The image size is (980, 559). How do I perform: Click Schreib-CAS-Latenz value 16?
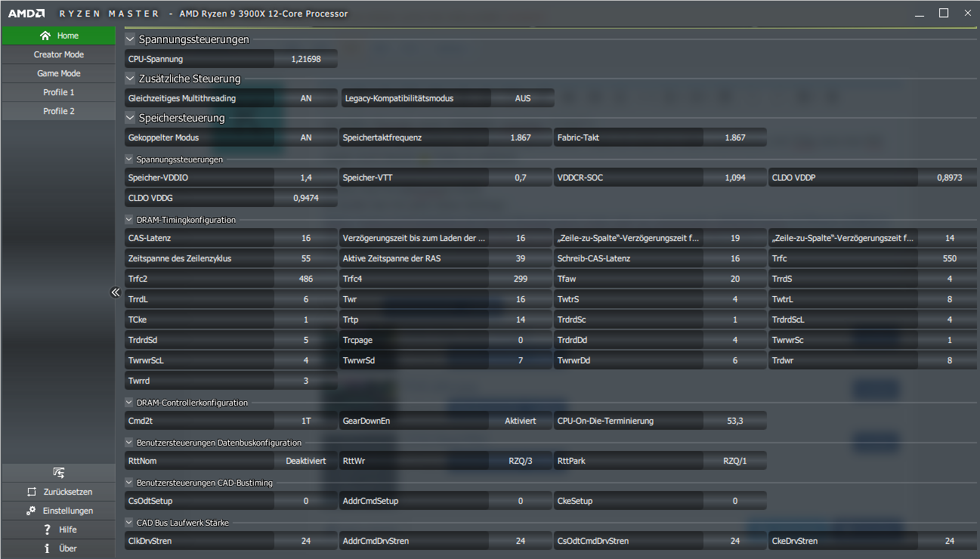tap(735, 258)
